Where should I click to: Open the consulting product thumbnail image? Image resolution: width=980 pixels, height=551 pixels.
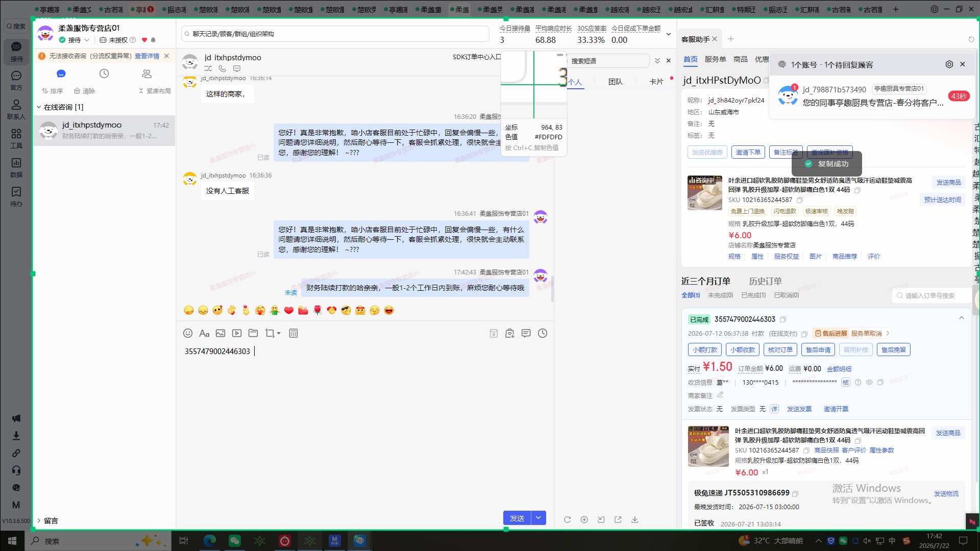[705, 193]
